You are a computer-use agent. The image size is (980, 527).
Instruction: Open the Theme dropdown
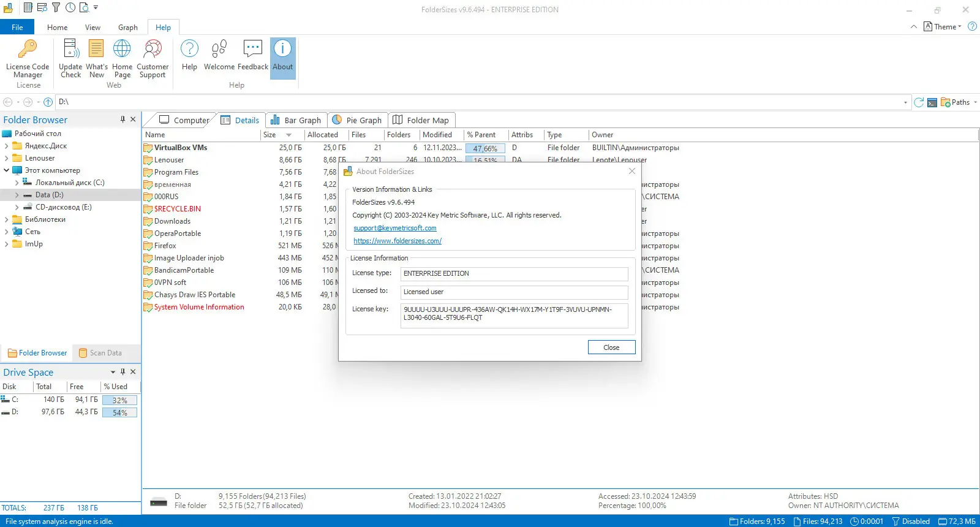pyautogui.click(x=943, y=27)
